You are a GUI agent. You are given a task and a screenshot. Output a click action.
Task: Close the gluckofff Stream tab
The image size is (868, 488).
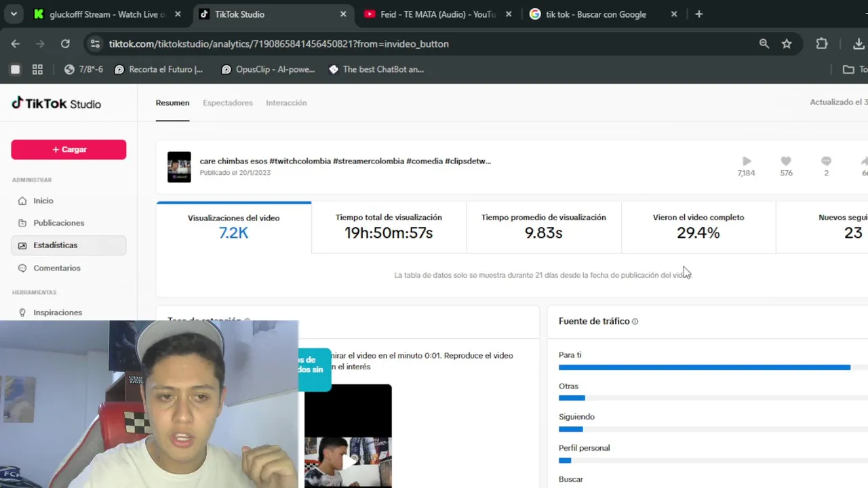click(178, 14)
